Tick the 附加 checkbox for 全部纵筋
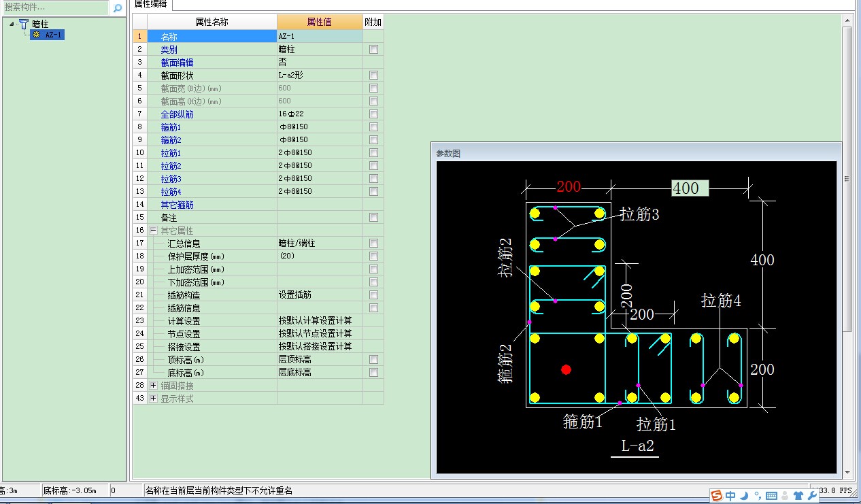 pos(373,114)
